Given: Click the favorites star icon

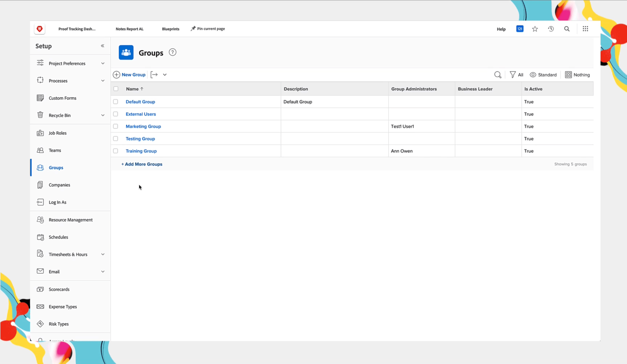Looking at the screenshot, I should click(x=535, y=29).
